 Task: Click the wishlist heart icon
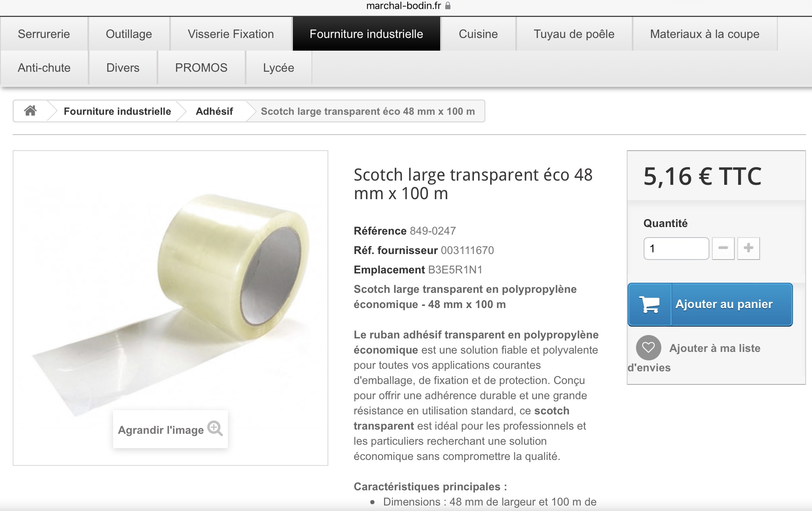click(x=648, y=348)
